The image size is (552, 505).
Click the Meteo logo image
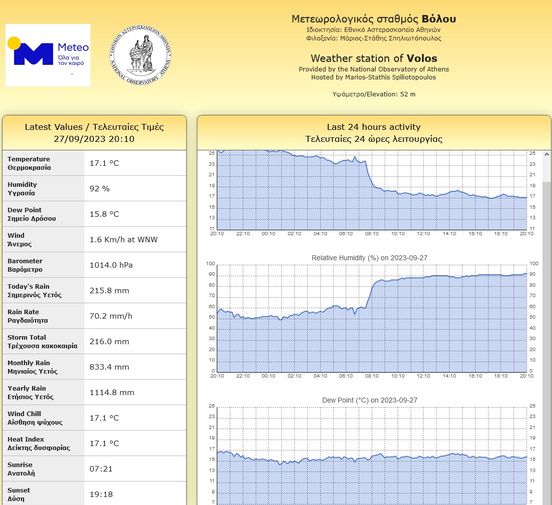click(48, 55)
